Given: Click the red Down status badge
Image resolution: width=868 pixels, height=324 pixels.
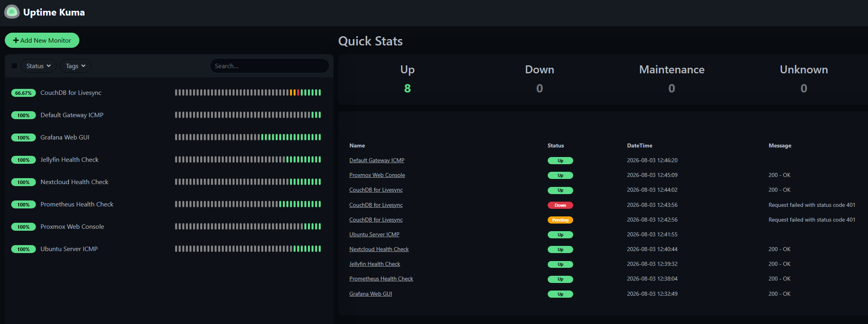Looking at the screenshot, I should (x=560, y=205).
